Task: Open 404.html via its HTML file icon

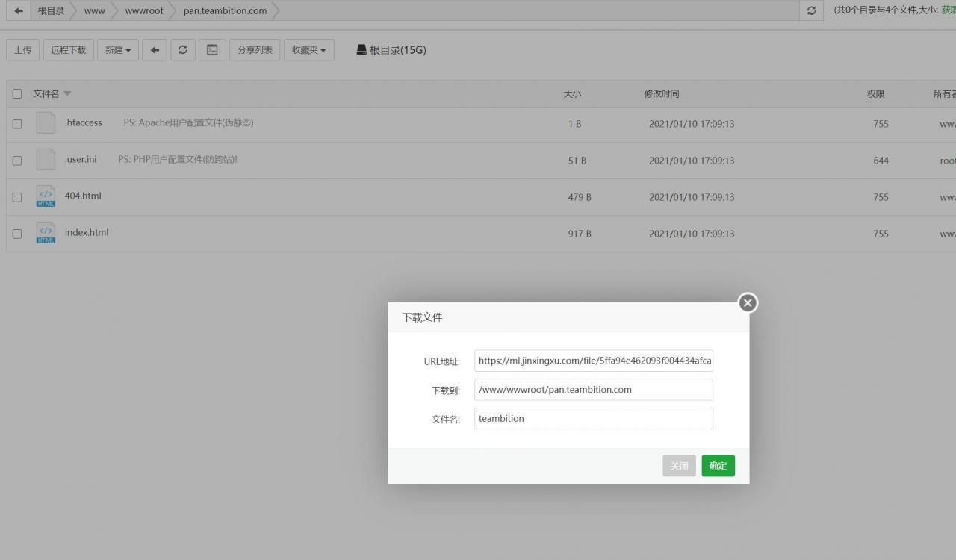Action: pyautogui.click(x=46, y=196)
